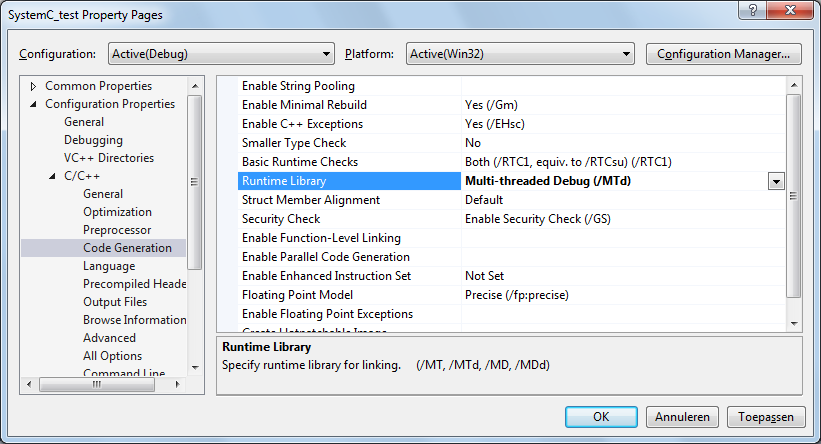Select Optimization in the tree

pos(117,212)
